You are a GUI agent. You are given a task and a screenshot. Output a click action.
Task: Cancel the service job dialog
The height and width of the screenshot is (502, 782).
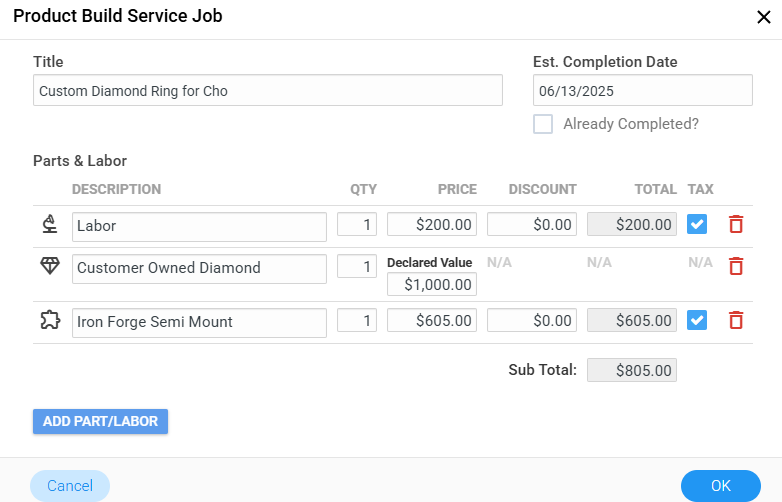[70, 486]
